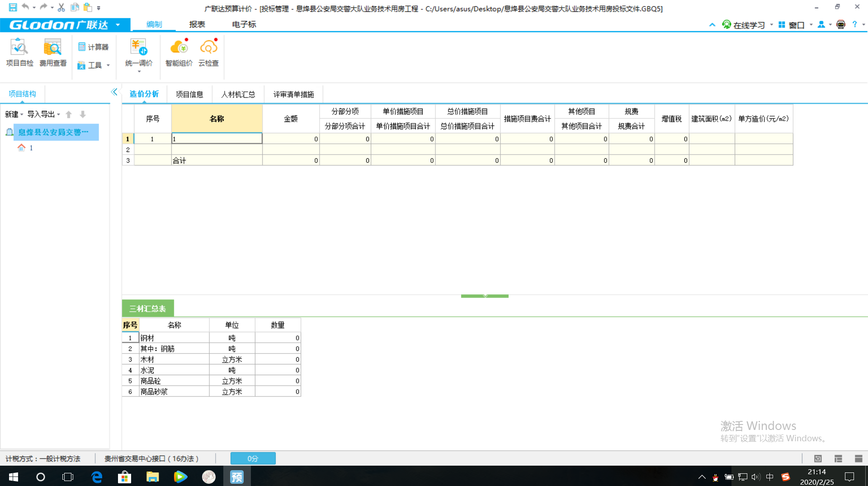Run 云检查 cloud check

pos(208,53)
